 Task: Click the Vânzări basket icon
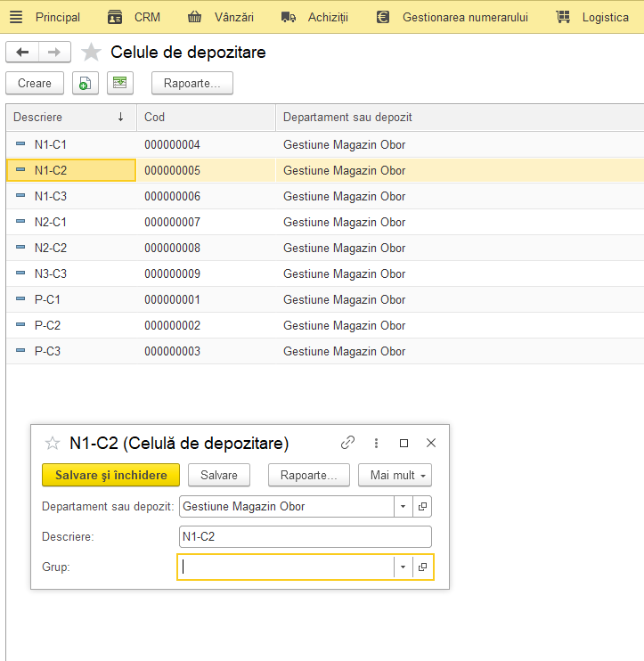pyautogui.click(x=194, y=17)
